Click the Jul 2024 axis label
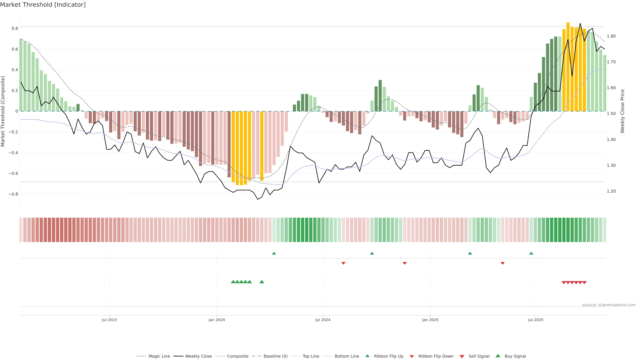 pyautogui.click(x=323, y=320)
